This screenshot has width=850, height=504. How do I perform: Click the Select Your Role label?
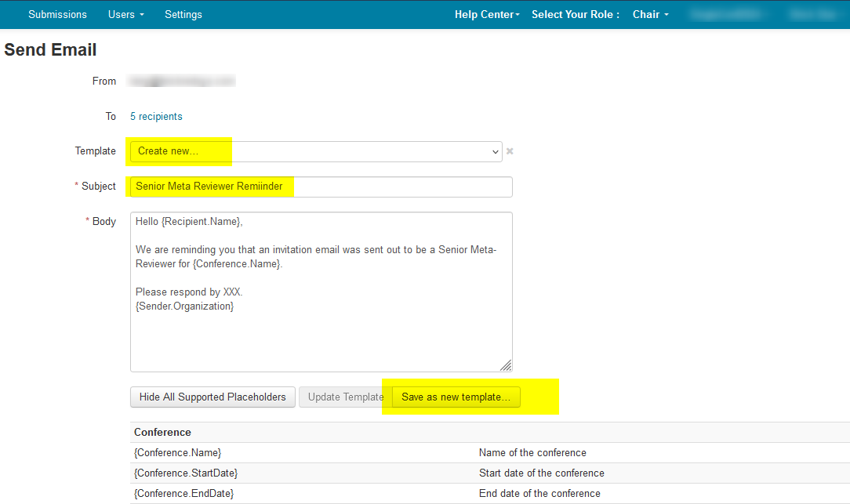click(575, 15)
